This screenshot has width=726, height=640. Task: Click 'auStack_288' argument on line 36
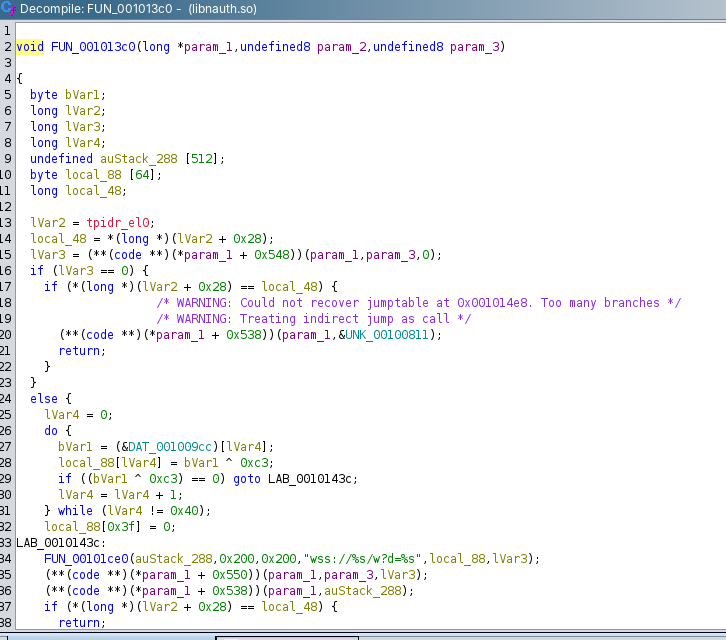pos(363,591)
